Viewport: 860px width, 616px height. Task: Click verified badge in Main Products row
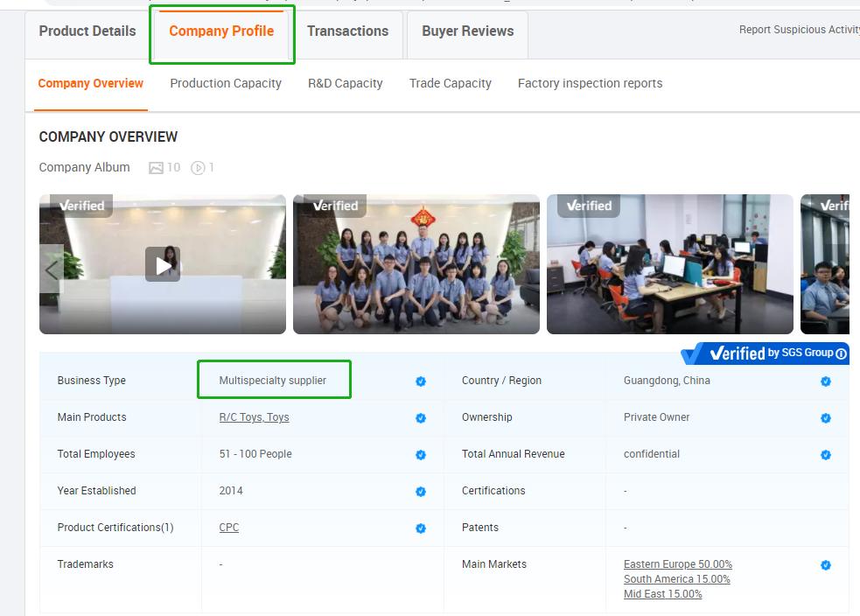421,418
